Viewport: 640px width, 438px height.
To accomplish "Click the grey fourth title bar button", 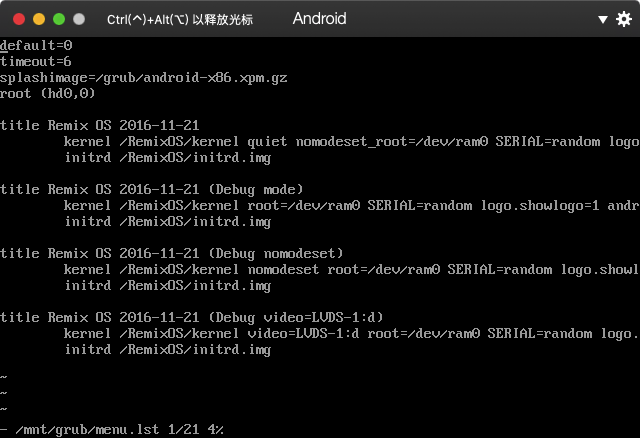I will 79,19.
